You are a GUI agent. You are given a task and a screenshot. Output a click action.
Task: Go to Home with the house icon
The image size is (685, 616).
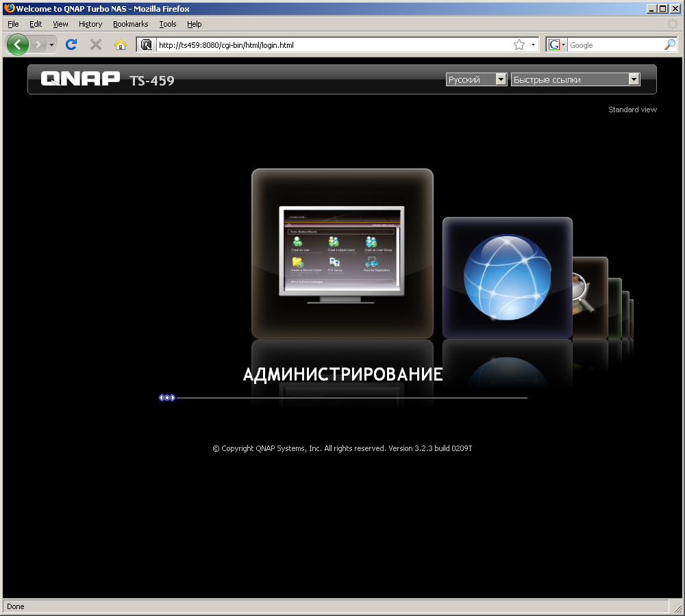pyautogui.click(x=120, y=44)
